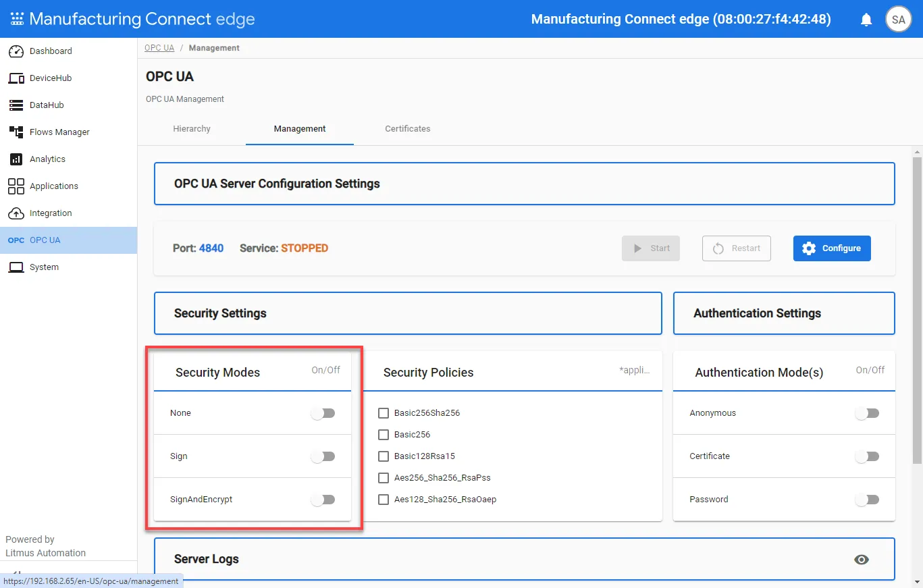Open the SA user avatar menu

point(898,20)
